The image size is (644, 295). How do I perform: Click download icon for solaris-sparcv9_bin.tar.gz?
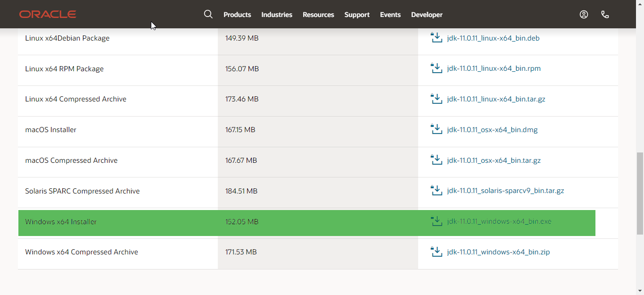[437, 190]
